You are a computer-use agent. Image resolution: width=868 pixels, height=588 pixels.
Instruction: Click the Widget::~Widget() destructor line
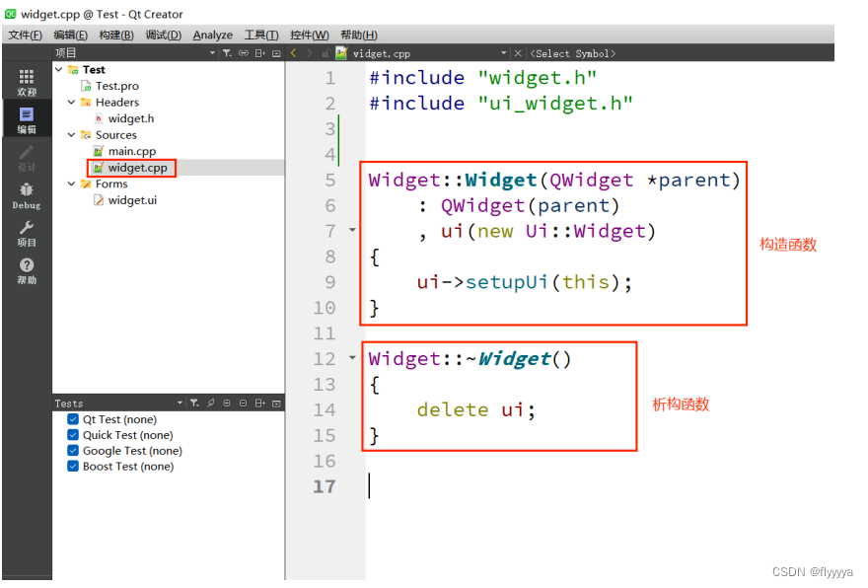(470, 359)
